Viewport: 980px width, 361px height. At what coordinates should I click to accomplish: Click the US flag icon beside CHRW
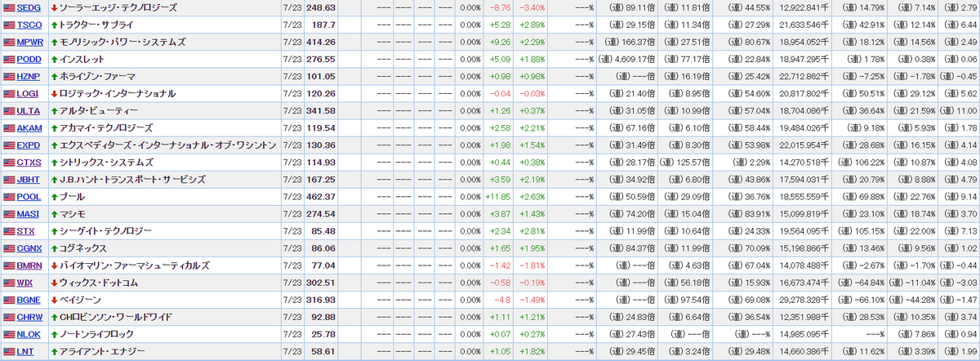tap(9, 316)
